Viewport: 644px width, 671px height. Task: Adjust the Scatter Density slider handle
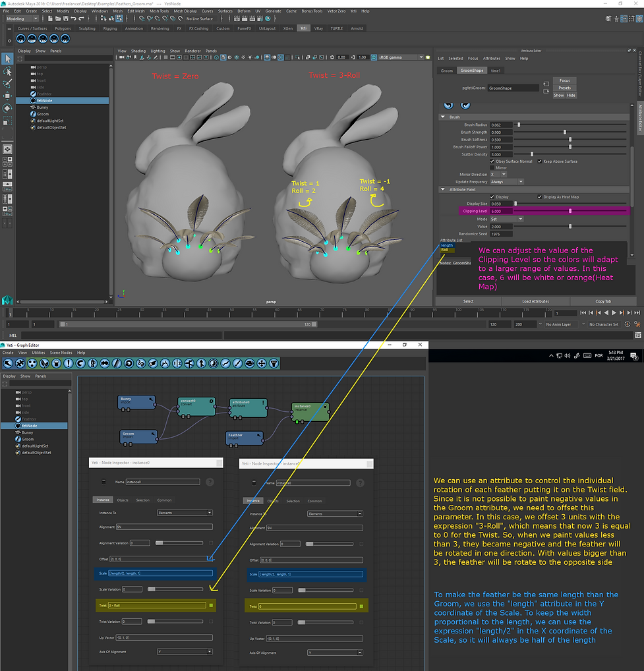532,154
